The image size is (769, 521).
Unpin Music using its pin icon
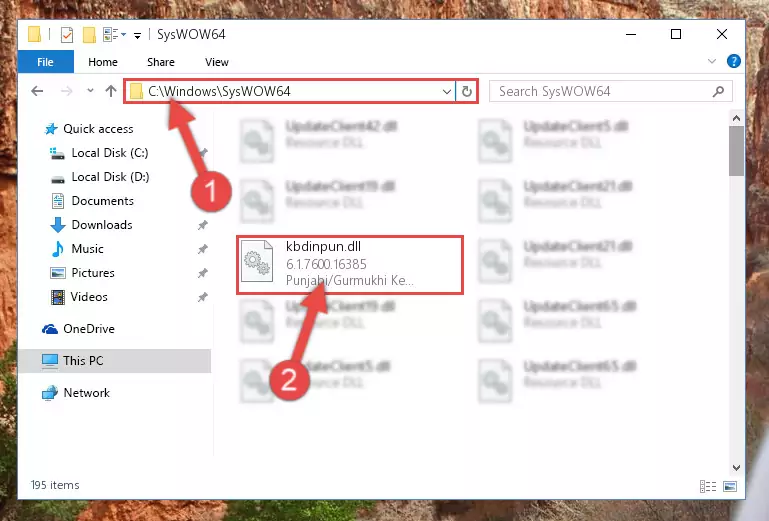(x=203, y=249)
